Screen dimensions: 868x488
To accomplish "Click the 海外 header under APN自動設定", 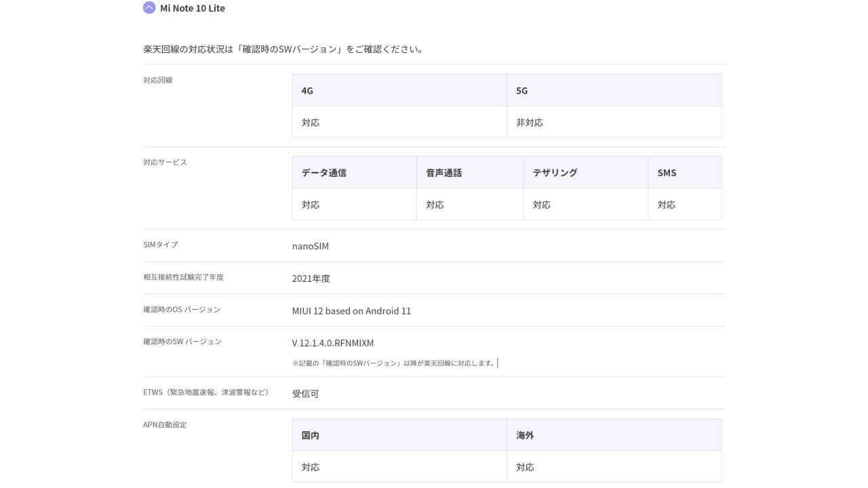I will coord(524,435).
